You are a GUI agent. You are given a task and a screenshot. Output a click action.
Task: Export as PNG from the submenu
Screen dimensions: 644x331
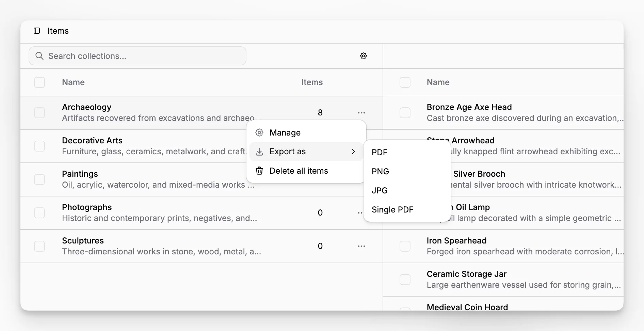click(x=407, y=171)
